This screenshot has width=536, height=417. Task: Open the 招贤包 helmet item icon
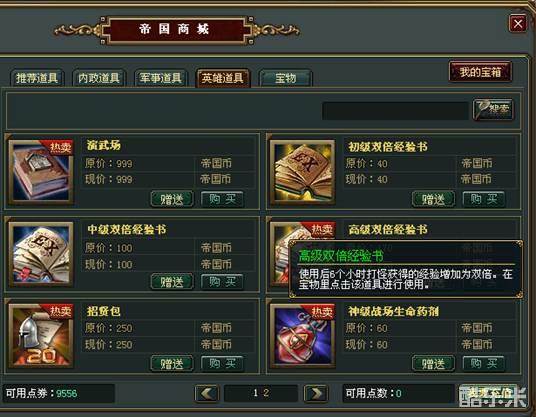[x=41, y=336]
